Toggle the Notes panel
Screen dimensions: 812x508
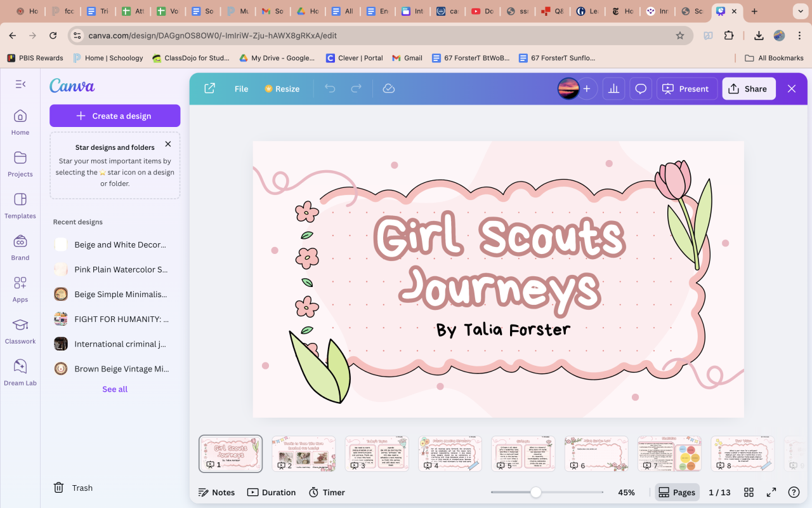coord(216,492)
